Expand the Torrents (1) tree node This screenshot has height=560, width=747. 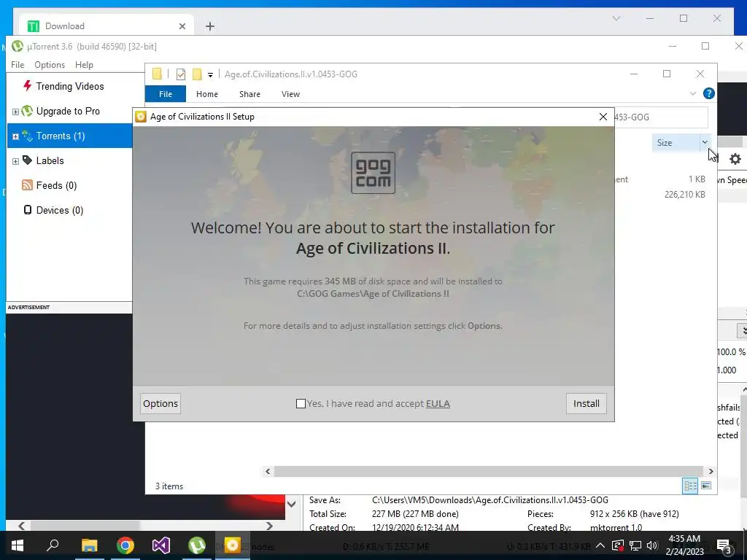[15, 136]
